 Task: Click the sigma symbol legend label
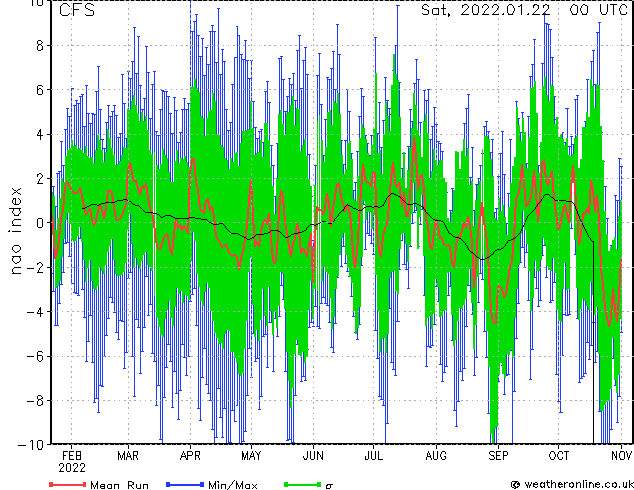(329, 486)
